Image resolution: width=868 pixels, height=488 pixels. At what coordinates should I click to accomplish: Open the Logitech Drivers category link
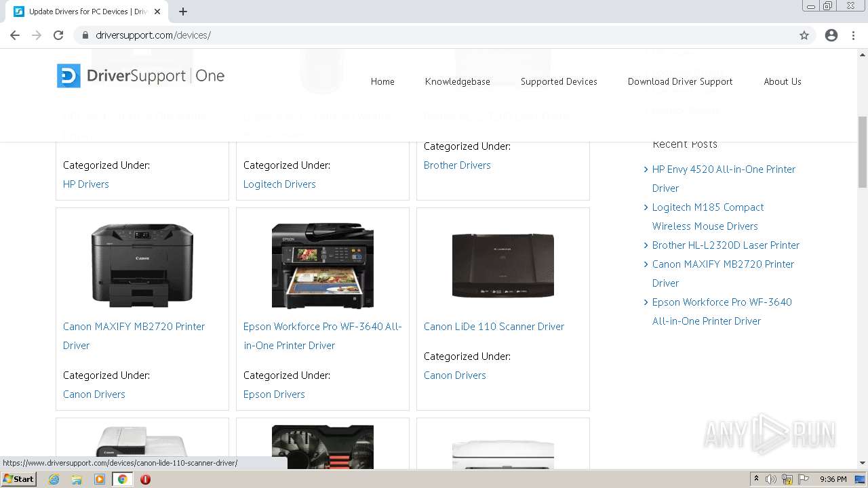[279, 184]
